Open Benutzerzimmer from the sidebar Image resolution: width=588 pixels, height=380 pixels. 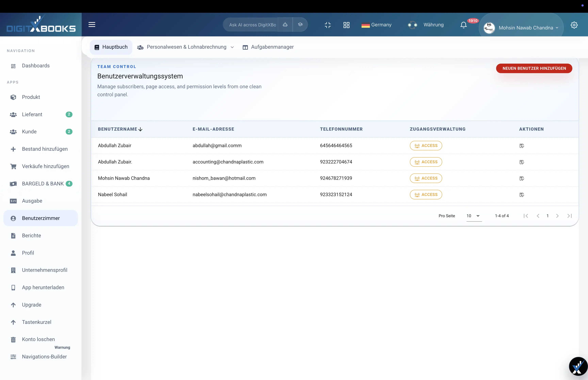41,218
